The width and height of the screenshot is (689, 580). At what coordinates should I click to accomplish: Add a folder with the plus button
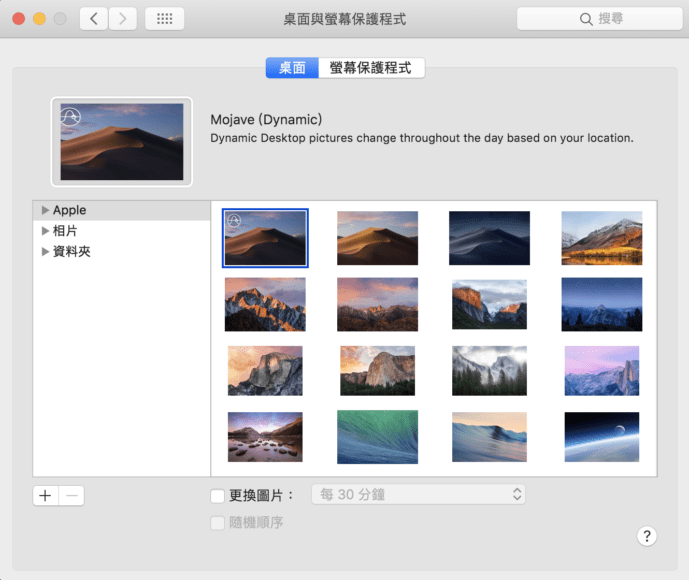(x=45, y=496)
